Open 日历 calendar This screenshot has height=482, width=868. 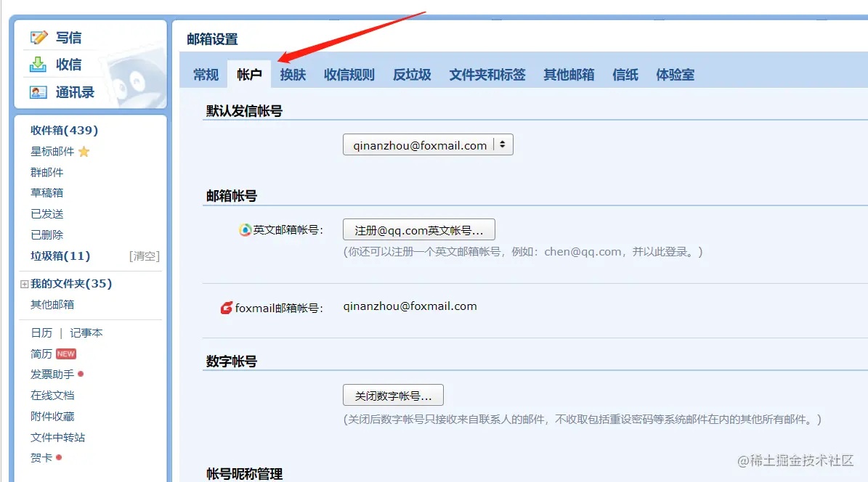coord(41,332)
